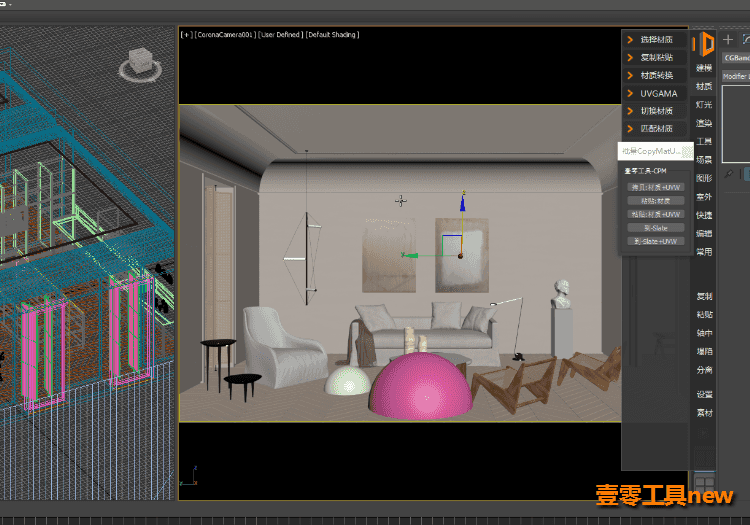Open the Modifier List dropdown
Screen dimensions: 750x525
click(x=736, y=77)
